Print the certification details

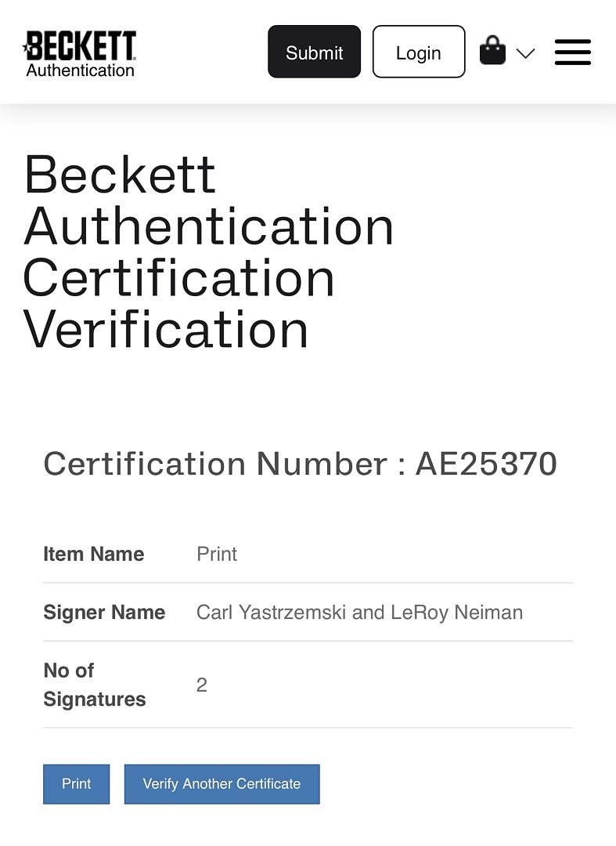[x=77, y=783]
